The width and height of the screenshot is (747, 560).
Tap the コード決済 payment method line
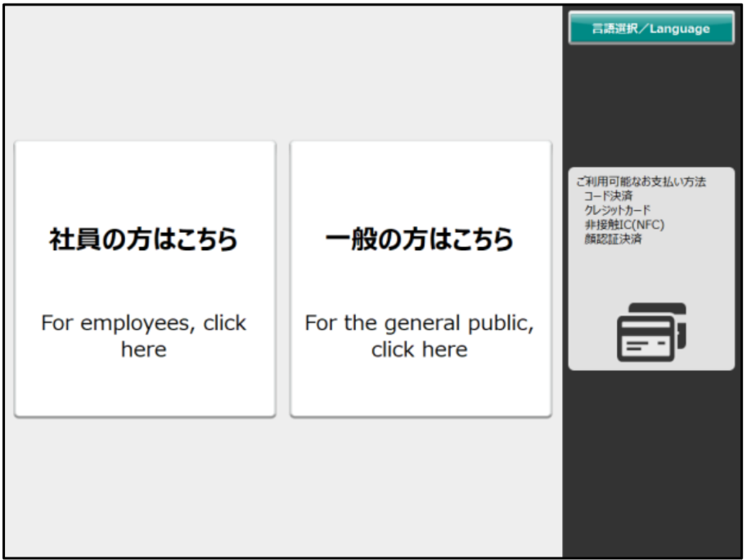[x=609, y=195]
